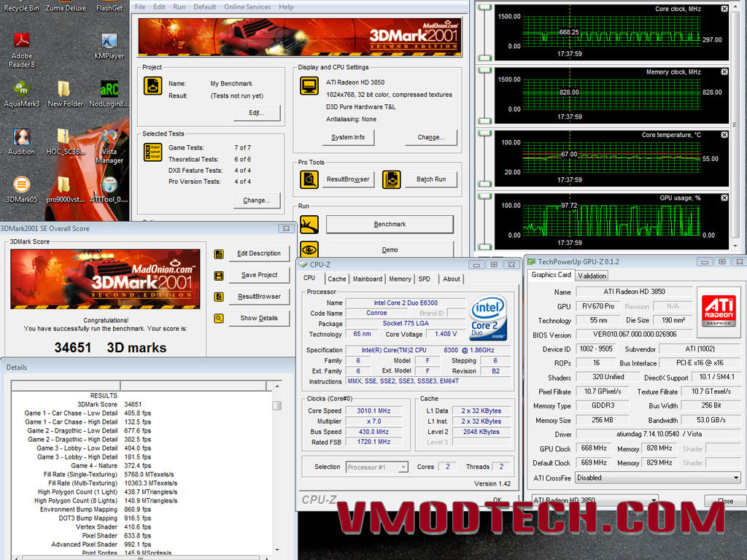This screenshot has height=560, width=747.
Task: Click the Edit... button in Project section
Action: click(257, 113)
